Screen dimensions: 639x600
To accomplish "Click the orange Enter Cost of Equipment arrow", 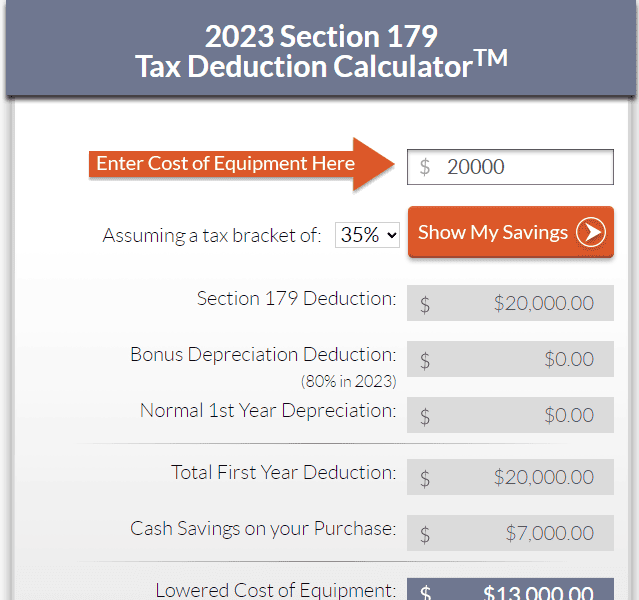I will pos(242,164).
